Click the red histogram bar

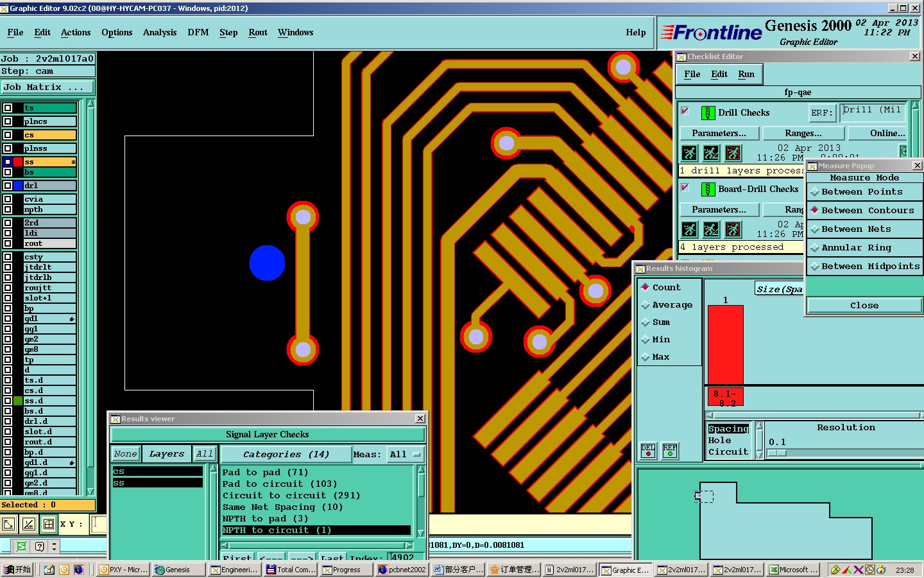[725, 345]
